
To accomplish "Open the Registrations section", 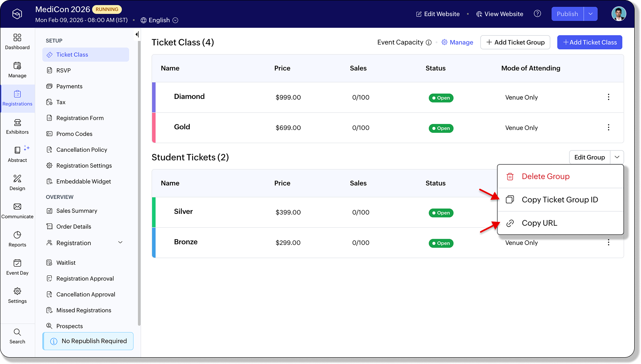I will (17, 98).
